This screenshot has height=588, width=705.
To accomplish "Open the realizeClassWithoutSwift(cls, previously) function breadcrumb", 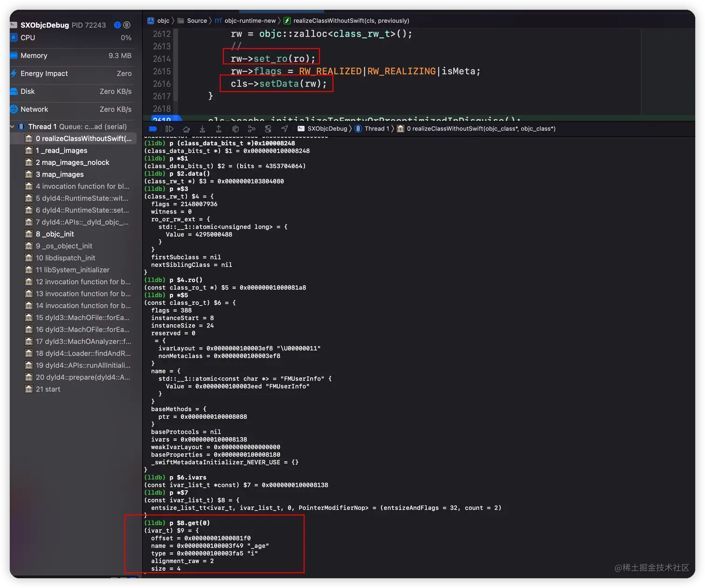I will click(346, 21).
